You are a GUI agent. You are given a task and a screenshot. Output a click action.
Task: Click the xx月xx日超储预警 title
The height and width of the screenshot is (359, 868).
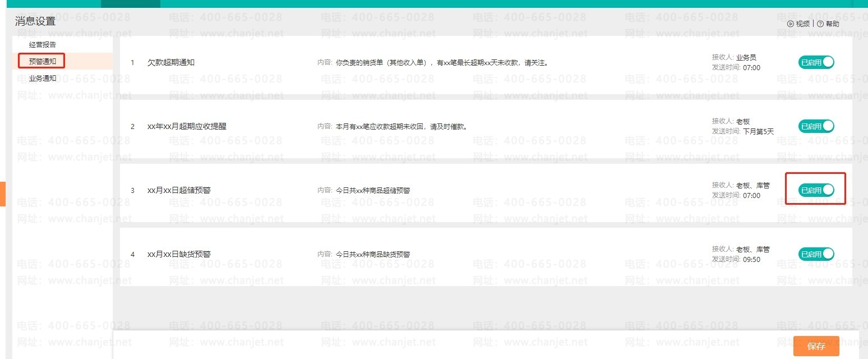[179, 190]
